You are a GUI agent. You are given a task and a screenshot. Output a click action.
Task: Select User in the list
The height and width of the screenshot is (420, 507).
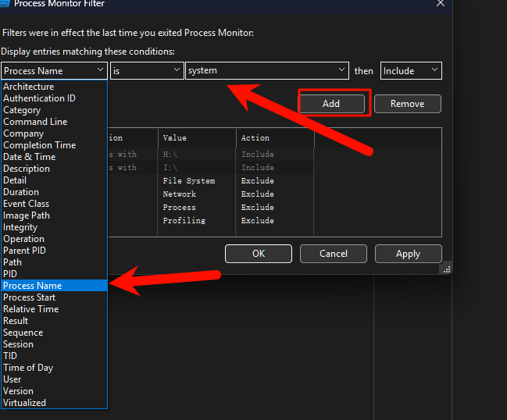[x=55, y=379]
